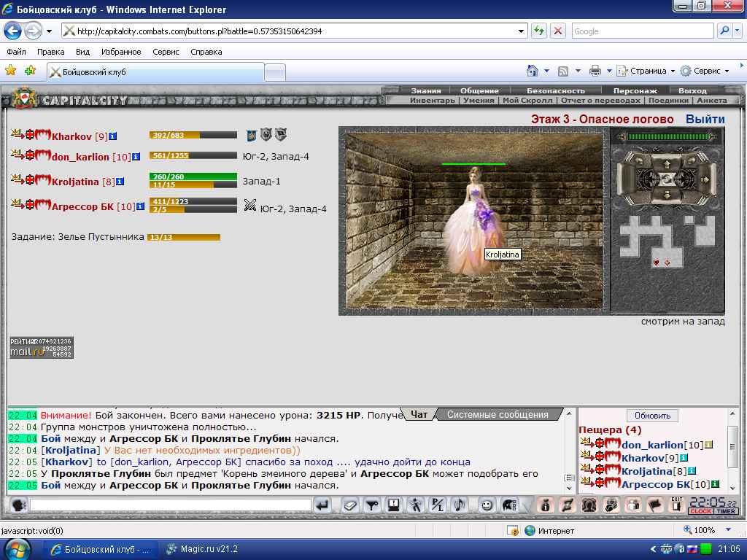The image size is (747, 560).
Task: Click the character info 'i' figure icon
Action: click(546, 505)
